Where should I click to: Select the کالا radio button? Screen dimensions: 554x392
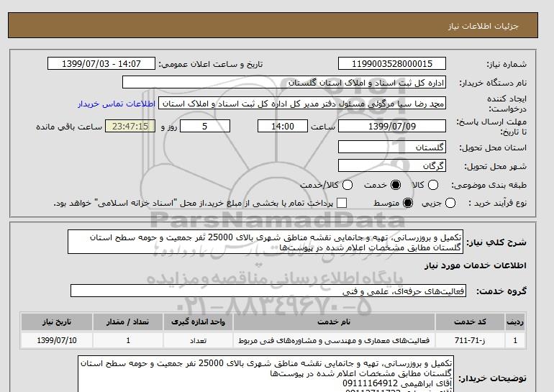[x=433, y=185]
